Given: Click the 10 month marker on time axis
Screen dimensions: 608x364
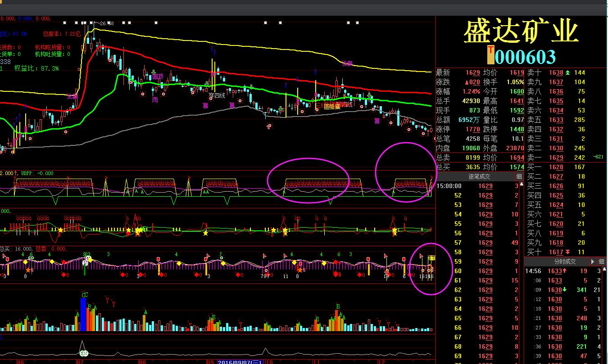Looking at the screenshot, I should [x=269, y=361].
